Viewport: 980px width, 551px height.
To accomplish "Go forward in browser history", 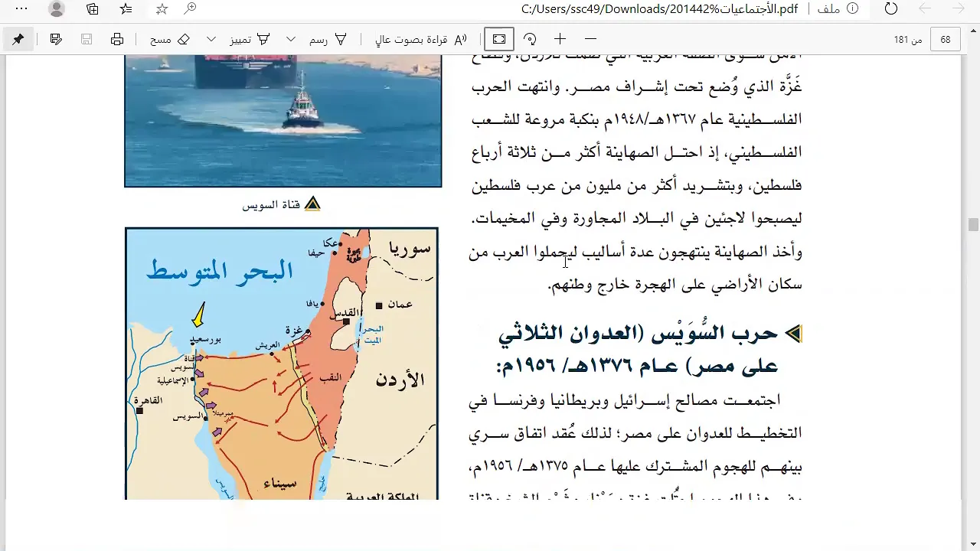I will (x=925, y=9).
